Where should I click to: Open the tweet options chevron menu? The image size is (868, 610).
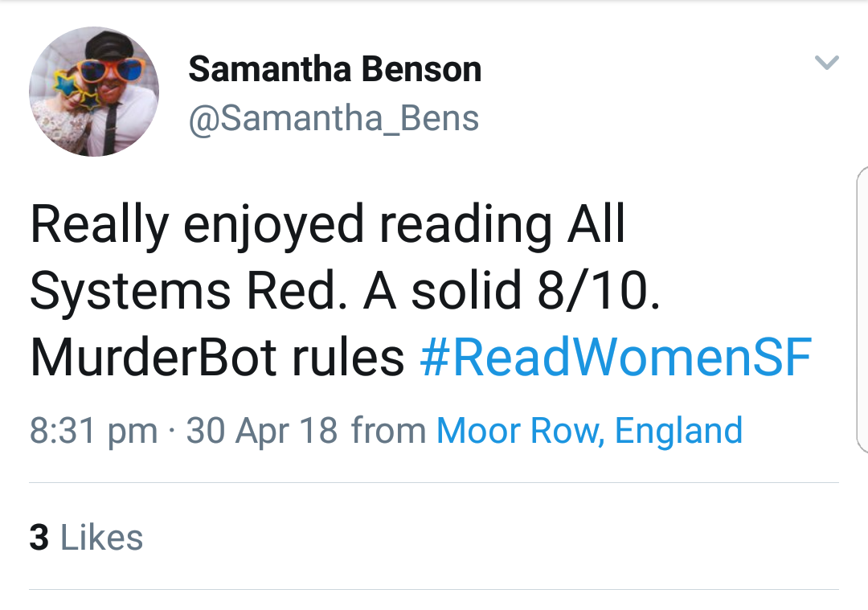(x=826, y=63)
